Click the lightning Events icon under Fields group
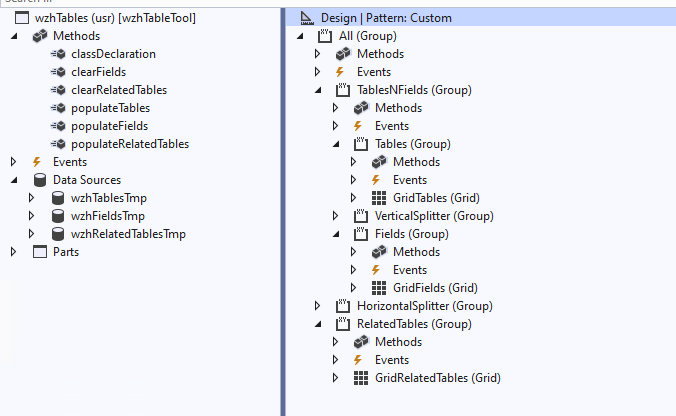Viewport: 676px width, 416px height. [x=378, y=270]
